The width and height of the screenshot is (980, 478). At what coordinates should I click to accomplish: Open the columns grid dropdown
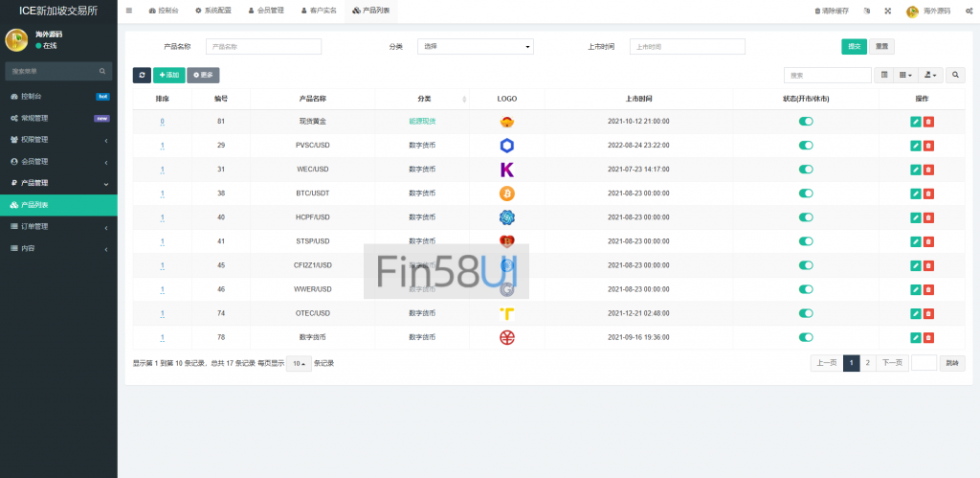click(x=906, y=75)
